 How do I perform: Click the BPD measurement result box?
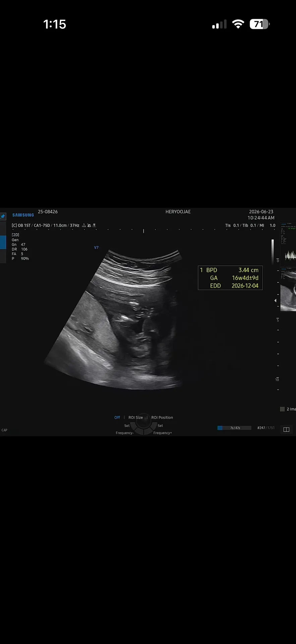point(230,278)
